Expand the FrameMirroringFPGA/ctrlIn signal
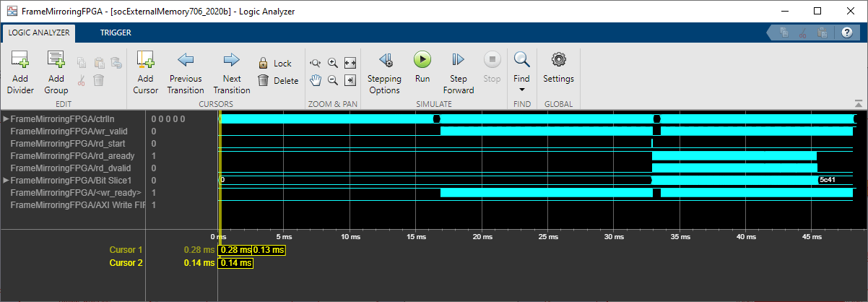The height and width of the screenshot is (302, 868). [x=6, y=118]
